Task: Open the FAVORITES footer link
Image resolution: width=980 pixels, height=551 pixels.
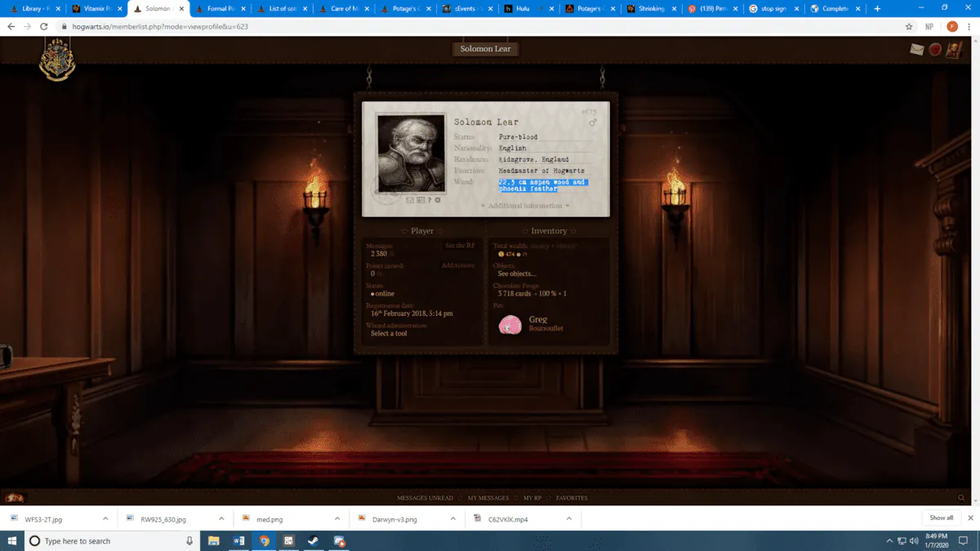Action: pyautogui.click(x=572, y=498)
